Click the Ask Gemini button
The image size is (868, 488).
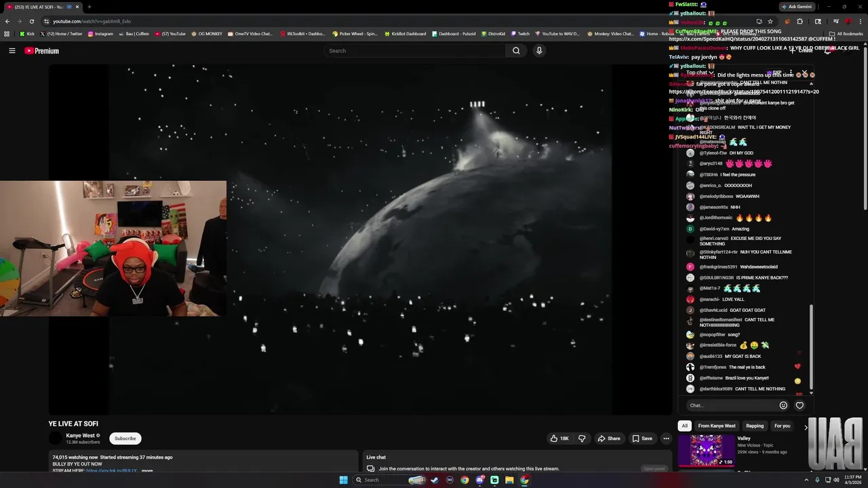point(797,7)
